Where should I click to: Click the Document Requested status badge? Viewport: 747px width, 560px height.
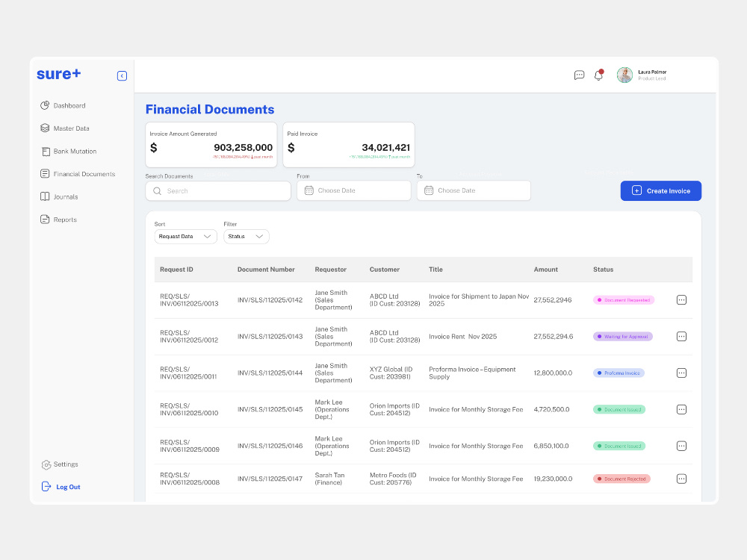(x=624, y=300)
